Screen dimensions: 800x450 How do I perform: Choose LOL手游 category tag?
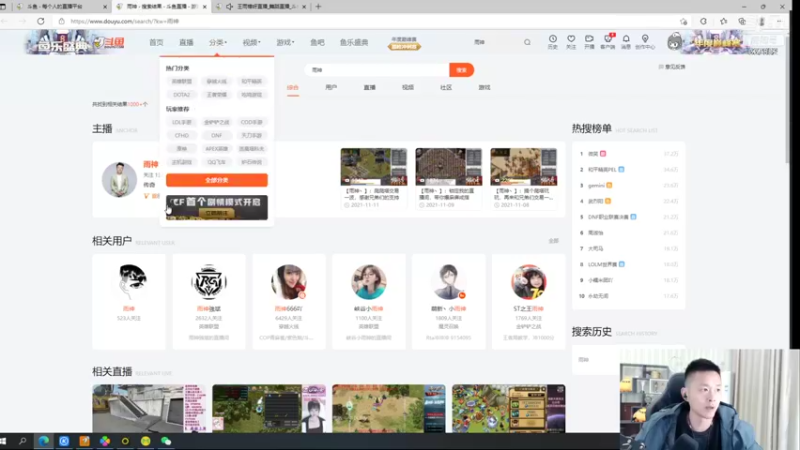point(182,122)
